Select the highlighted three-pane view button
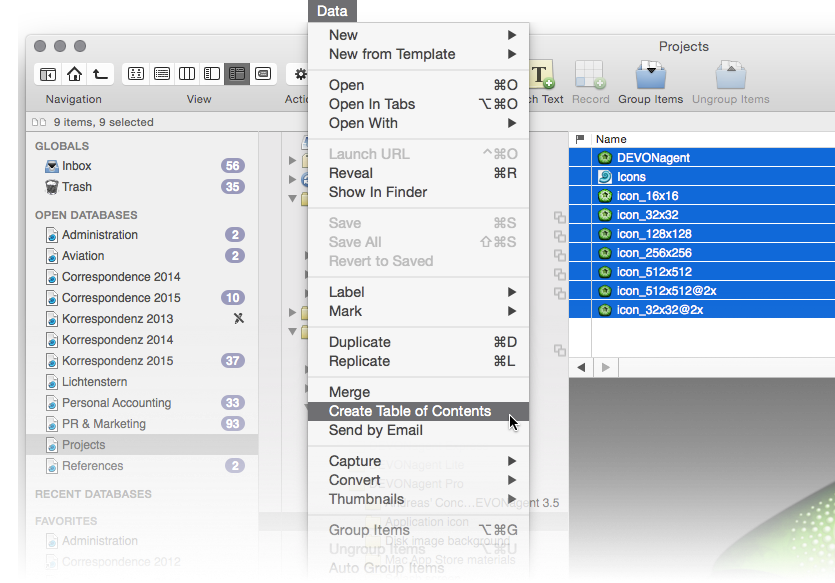Image resolution: width=835 pixels, height=583 pixels. point(237,74)
